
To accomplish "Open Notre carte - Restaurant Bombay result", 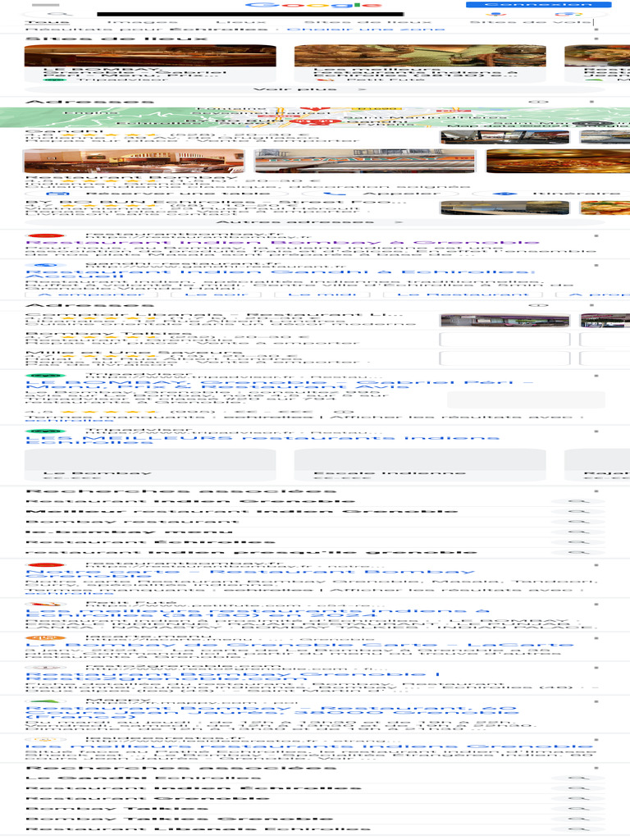I will [250, 574].
